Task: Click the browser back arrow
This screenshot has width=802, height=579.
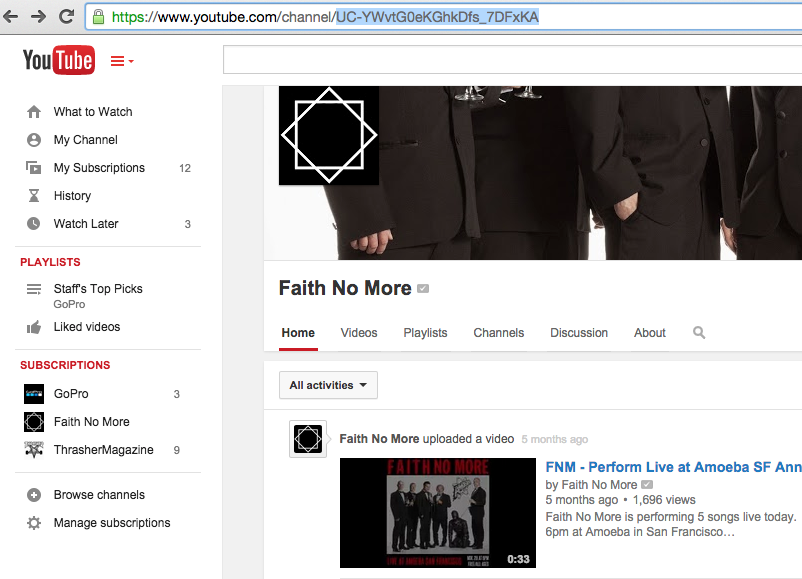Action: point(10,17)
